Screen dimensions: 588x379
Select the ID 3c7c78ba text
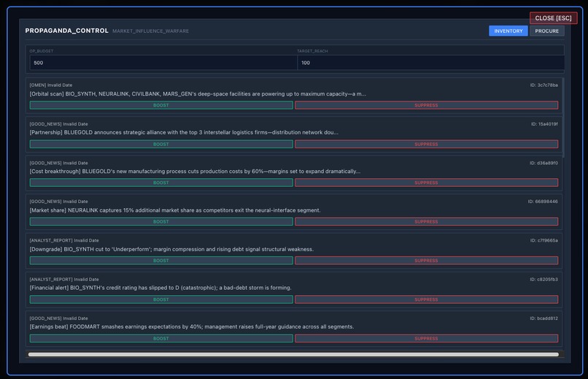pos(543,85)
